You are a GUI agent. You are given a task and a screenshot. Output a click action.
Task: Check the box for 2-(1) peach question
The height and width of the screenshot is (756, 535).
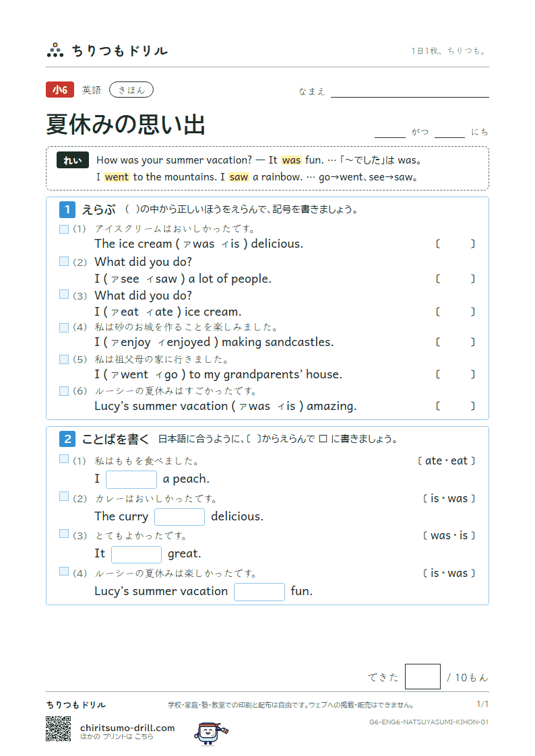(64, 459)
